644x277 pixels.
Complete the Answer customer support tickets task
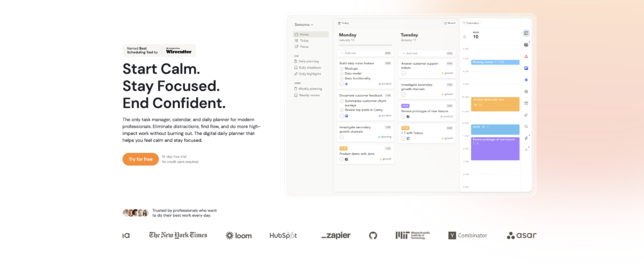point(403,73)
